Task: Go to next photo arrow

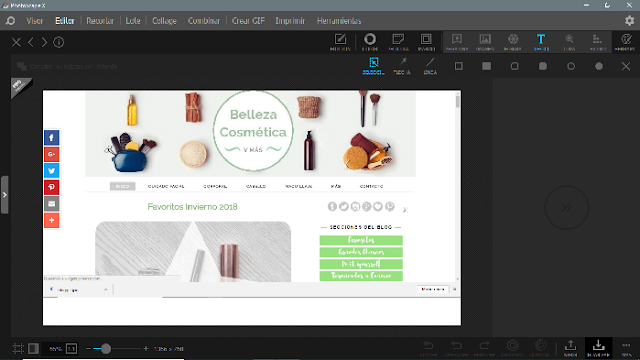Action: (44, 42)
